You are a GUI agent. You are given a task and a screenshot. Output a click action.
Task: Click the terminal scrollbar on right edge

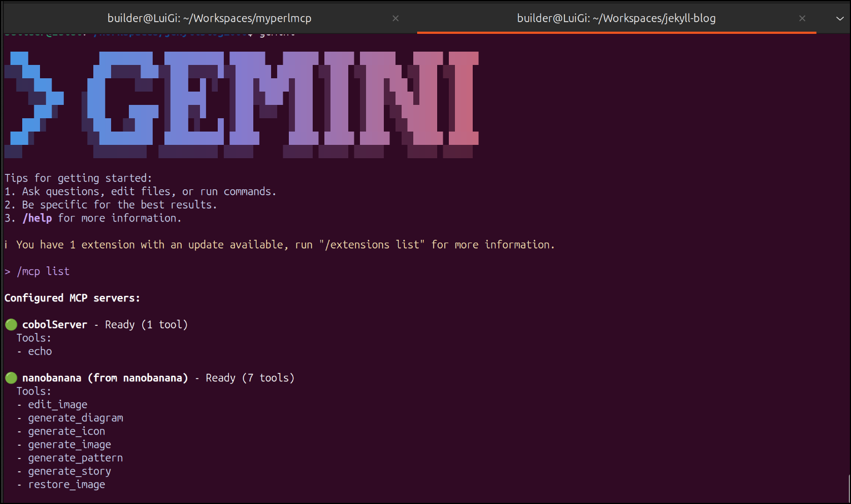848,487
